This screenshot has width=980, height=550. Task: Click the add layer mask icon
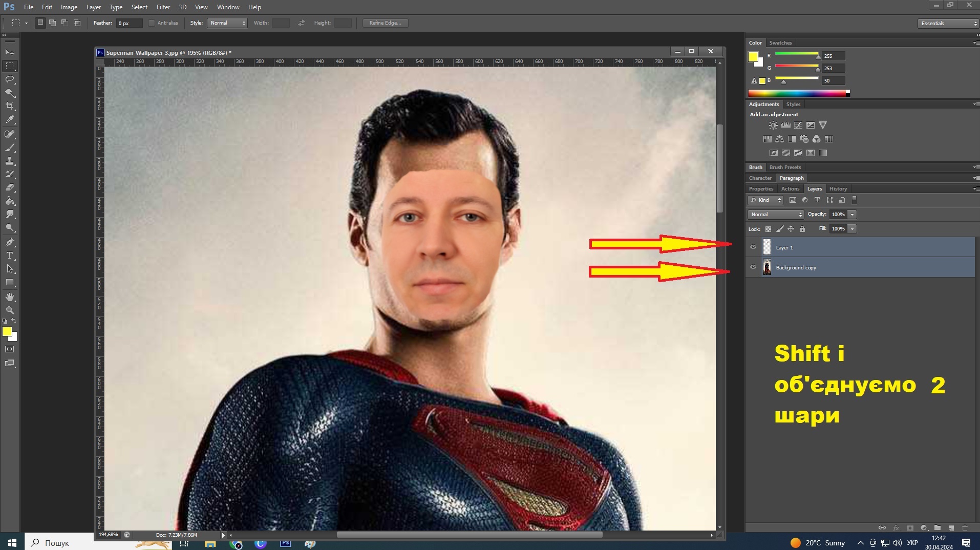coord(910,527)
